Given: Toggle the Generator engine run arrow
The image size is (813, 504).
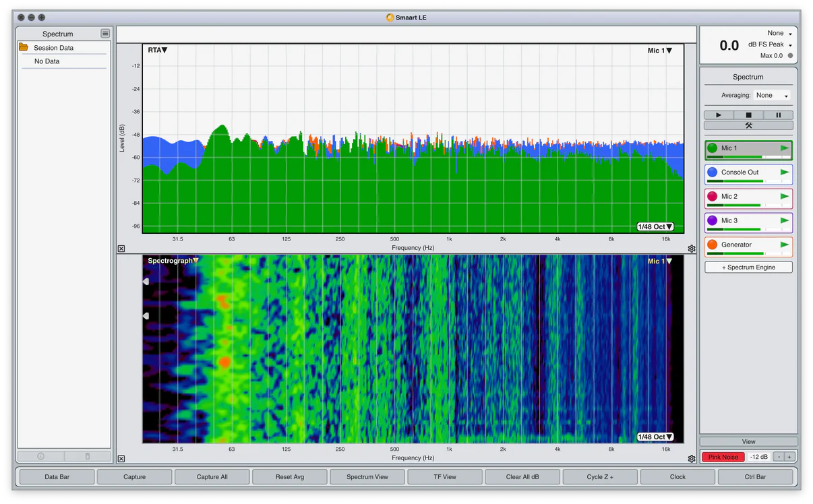Looking at the screenshot, I should click(x=784, y=245).
